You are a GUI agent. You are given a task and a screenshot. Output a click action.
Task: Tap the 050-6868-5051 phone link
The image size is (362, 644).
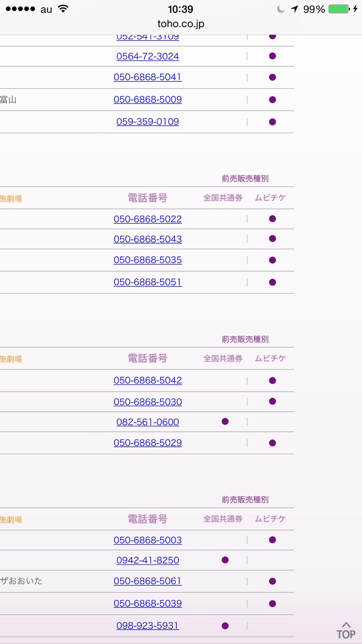pos(147,282)
